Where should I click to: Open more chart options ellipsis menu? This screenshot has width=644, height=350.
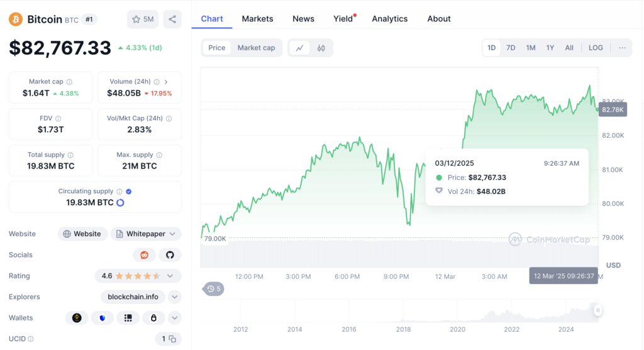tap(623, 48)
